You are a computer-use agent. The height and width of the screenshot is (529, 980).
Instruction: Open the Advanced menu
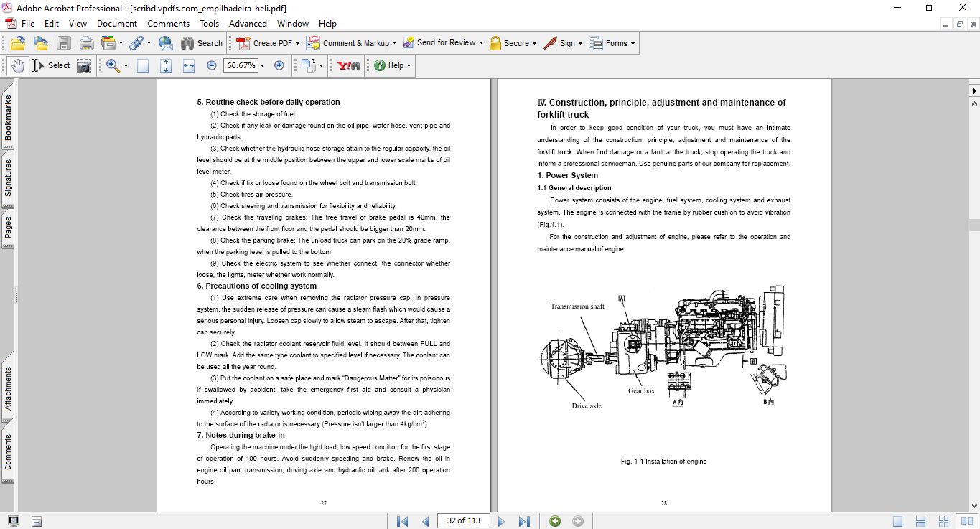click(248, 24)
